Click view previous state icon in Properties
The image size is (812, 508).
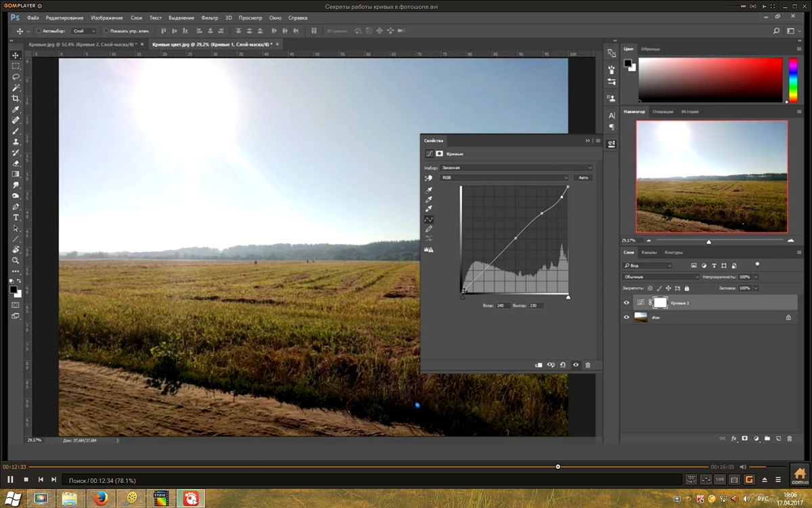click(551, 365)
